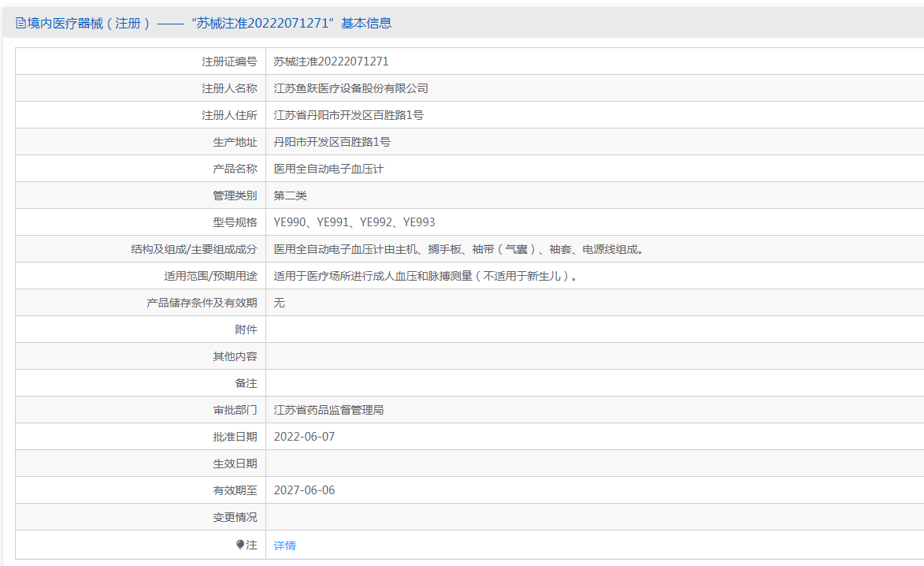Click the product name 医用全自动电子血压计
Image resolution: width=924 pixels, height=566 pixels.
pyautogui.click(x=328, y=169)
